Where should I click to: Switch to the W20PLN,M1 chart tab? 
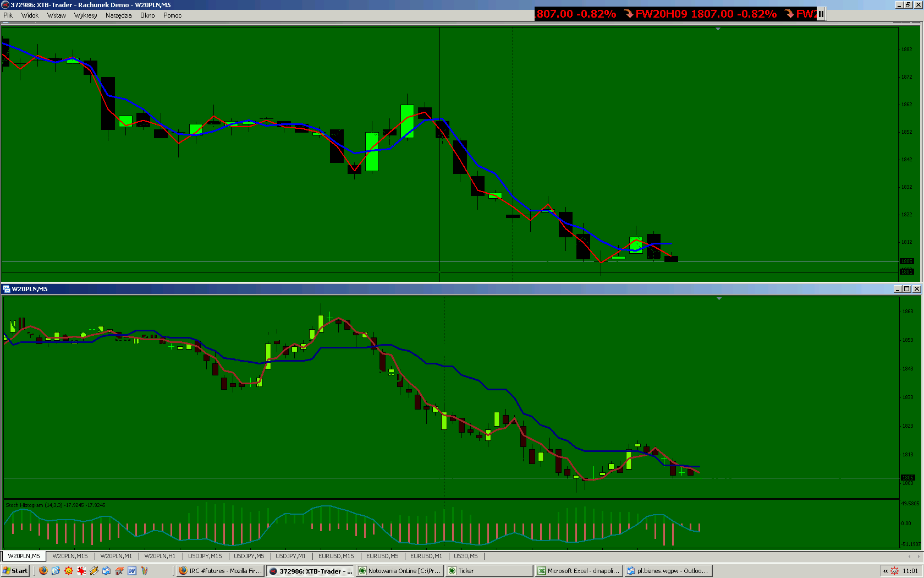click(116, 556)
